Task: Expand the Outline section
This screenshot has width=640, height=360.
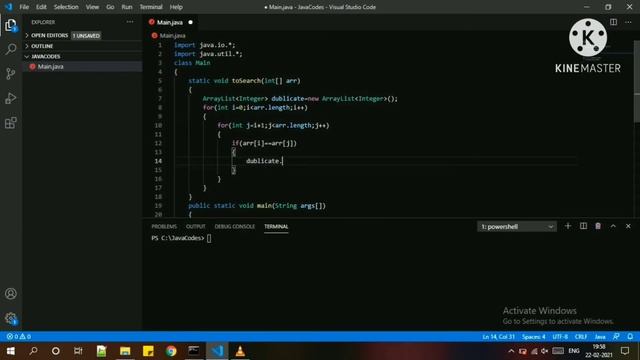Action: coord(82,46)
